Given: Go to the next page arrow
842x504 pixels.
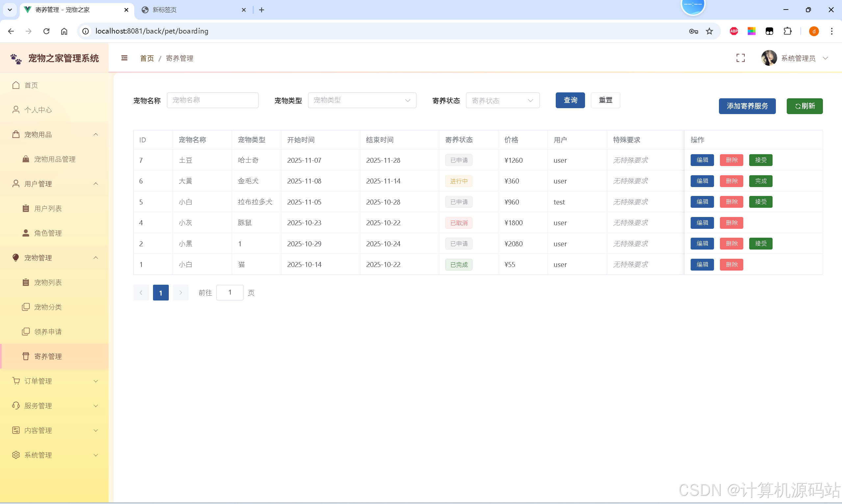Looking at the screenshot, I should point(180,292).
